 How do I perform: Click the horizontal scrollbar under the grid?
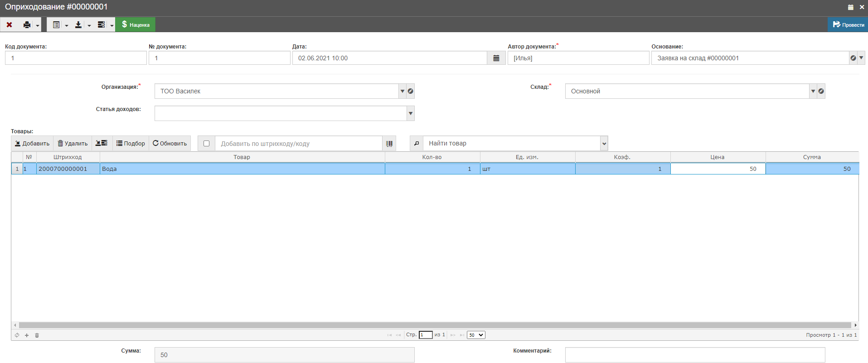point(434,325)
